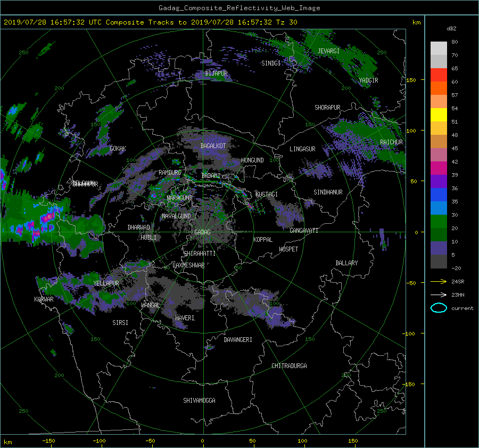Click the HOSPET city label

(x=288, y=249)
